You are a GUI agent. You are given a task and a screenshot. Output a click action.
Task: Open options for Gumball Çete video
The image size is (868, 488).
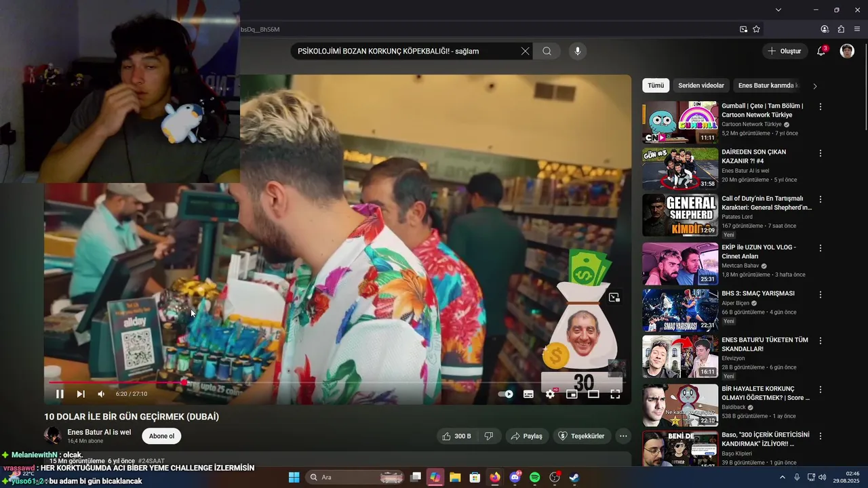coord(821,107)
